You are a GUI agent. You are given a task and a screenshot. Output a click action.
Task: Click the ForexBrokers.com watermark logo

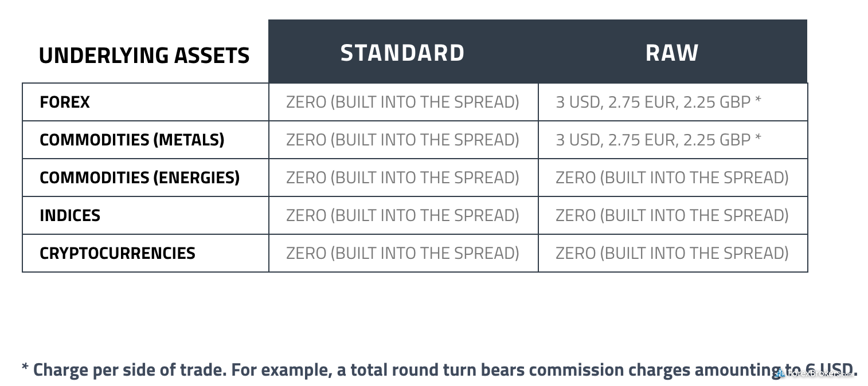pyautogui.click(x=815, y=373)
